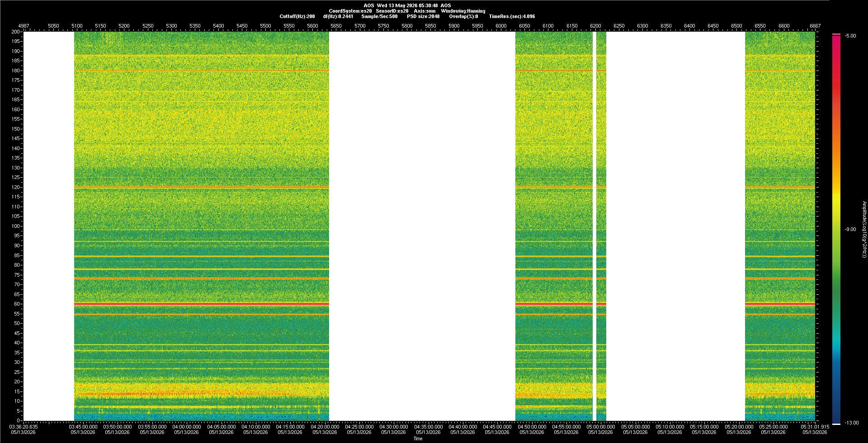Click the 200 Hz top frequency axis label
This screenshot has height=443, width=868.
(x=16, y=32)
